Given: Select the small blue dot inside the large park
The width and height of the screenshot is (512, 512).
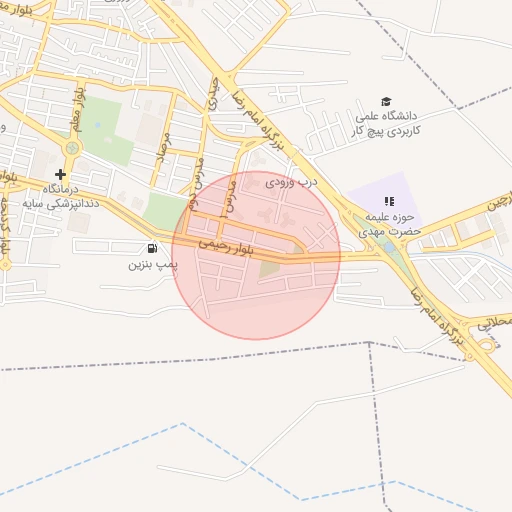Looking at the screenshot, I should (97, 125).
